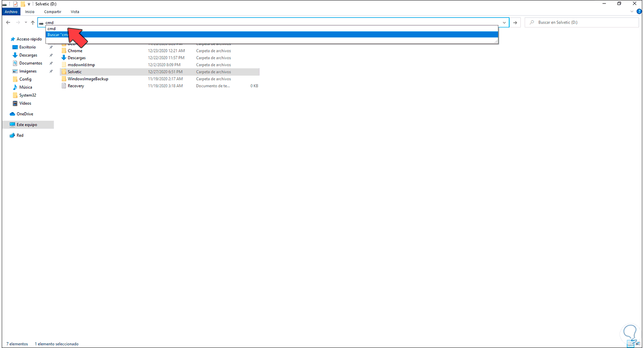Open the Solvetic folder in the file list

click(x=75, y=71)
